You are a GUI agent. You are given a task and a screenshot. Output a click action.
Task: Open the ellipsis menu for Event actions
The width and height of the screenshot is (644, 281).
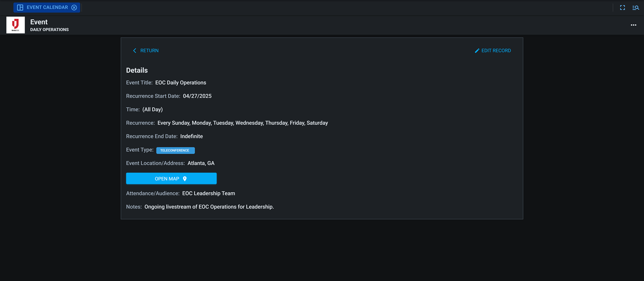click(x=633, y=25)
